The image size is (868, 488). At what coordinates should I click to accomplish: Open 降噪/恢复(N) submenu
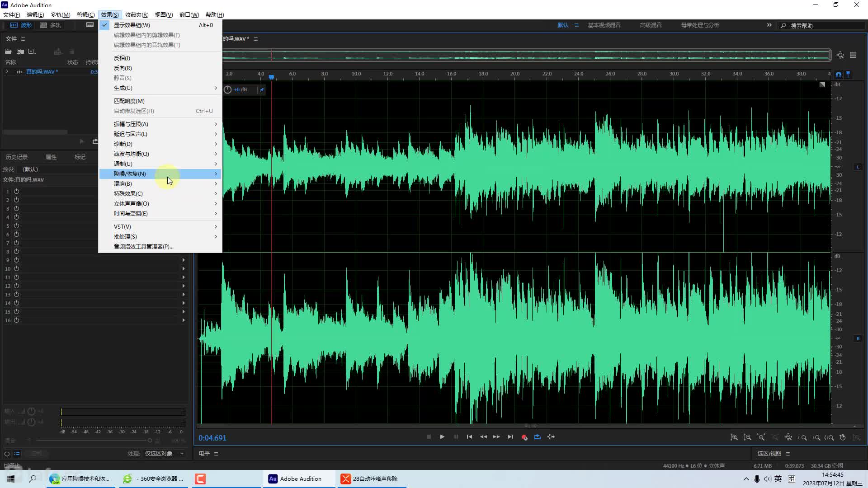(160, 174)
